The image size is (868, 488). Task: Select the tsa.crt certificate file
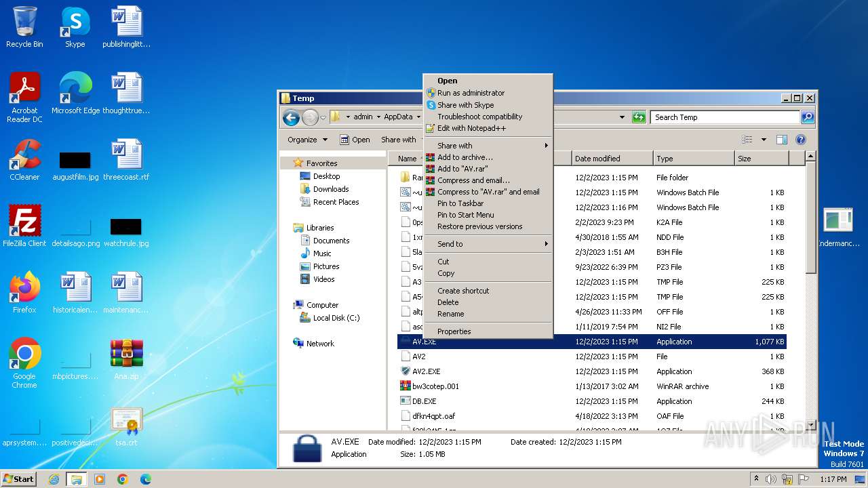click(126, 426)
